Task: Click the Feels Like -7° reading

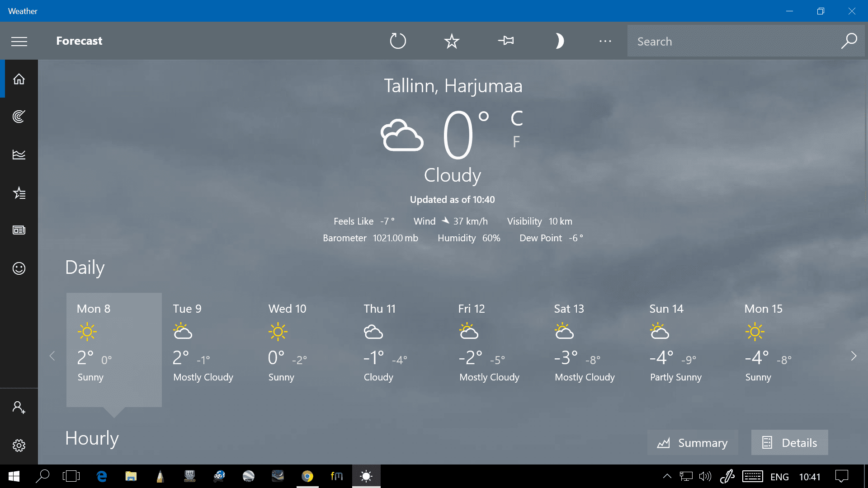Action: [x=364, y=221]
